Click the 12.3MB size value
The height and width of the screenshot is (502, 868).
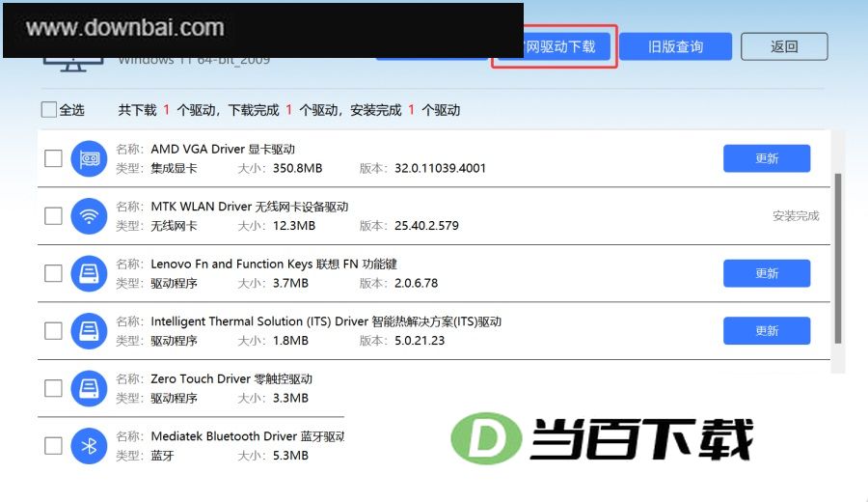click(x=294, y=226)
